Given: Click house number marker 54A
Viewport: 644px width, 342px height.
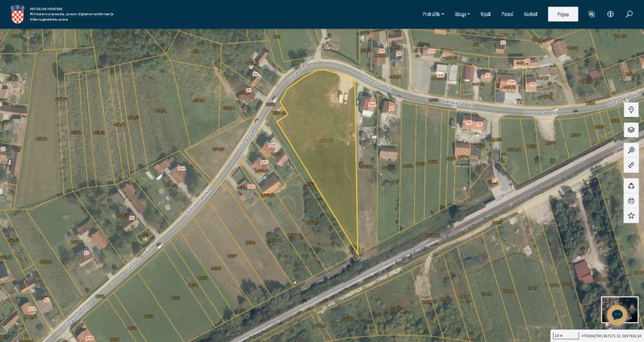Looking at the screenshot, I should click(x=371, y=104).
